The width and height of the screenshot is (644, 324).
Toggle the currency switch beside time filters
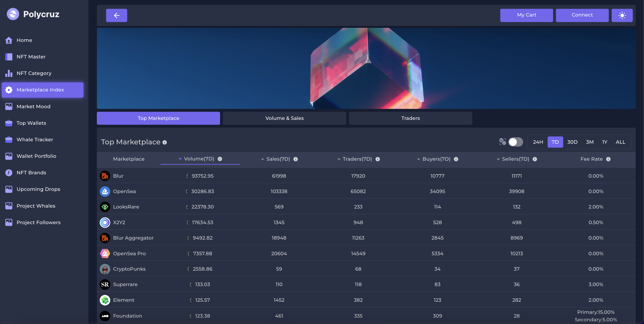click(515, 142)
